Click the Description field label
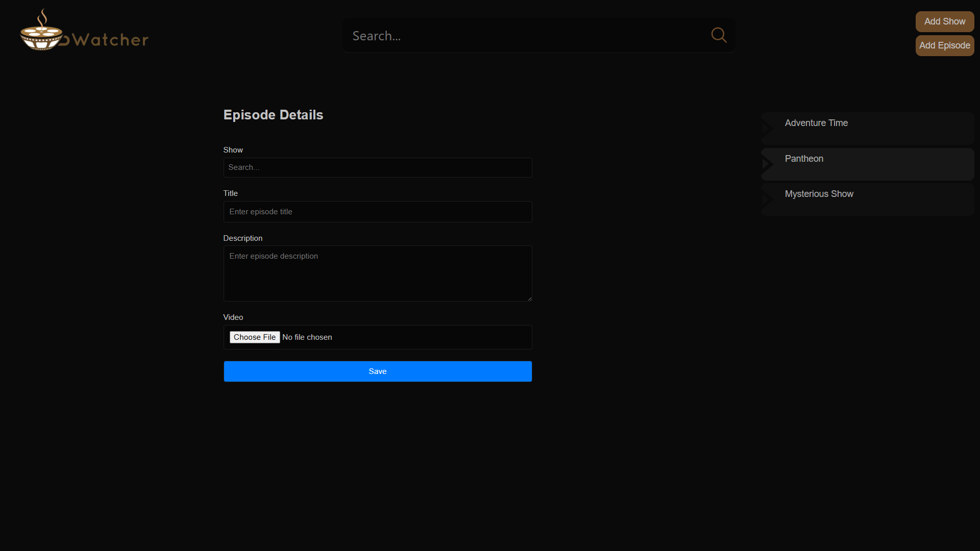This screenshot has width=980, height=551. click(x=242, y=238)
